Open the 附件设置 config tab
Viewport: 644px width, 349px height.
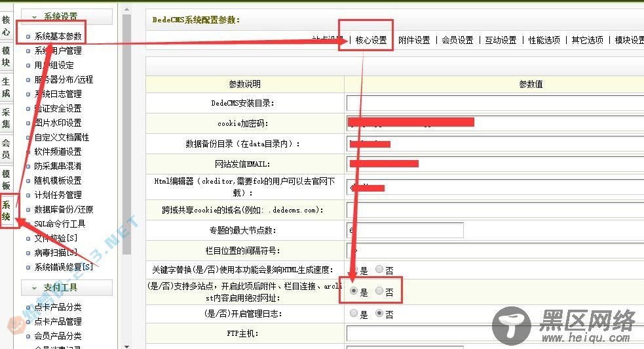coord(414,40)
